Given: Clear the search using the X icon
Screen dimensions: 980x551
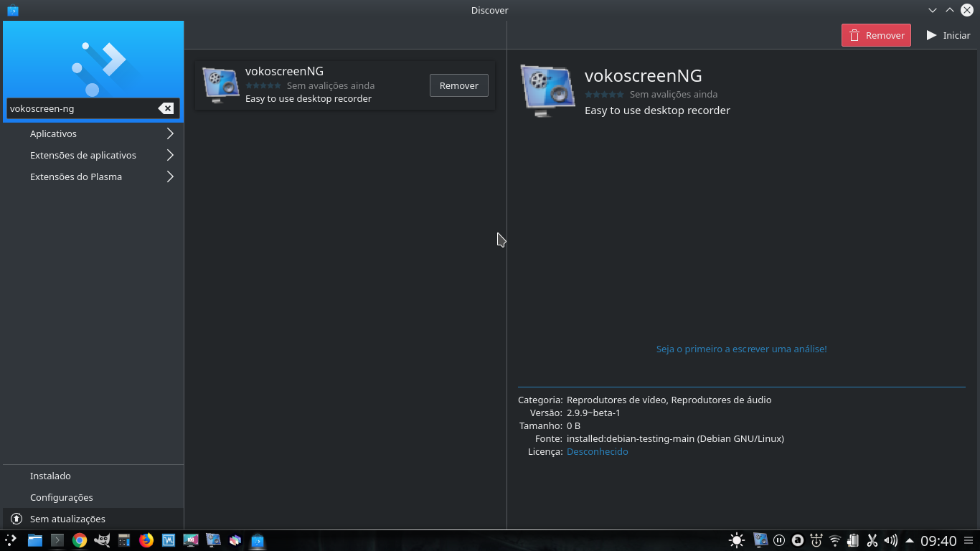Looking at the screenshot, I should pos(166,108).
